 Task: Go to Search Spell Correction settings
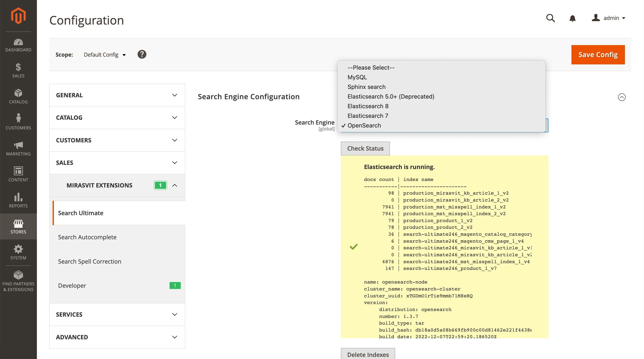click(90, 261)
